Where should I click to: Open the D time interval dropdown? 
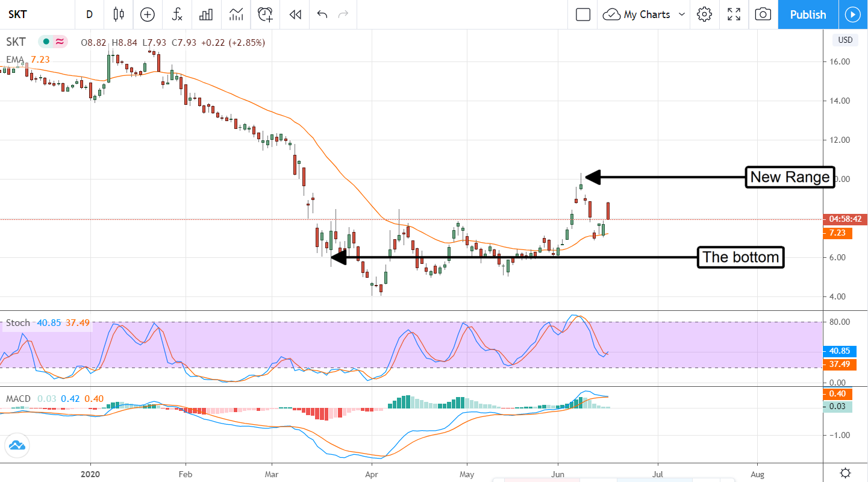tap(89, 14)
